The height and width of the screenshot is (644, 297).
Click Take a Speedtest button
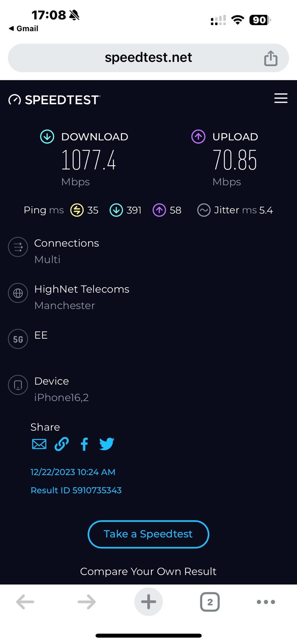(148, 534)
